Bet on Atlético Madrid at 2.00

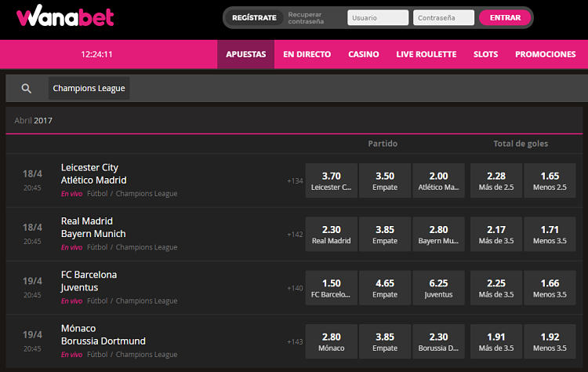[439, 181]
